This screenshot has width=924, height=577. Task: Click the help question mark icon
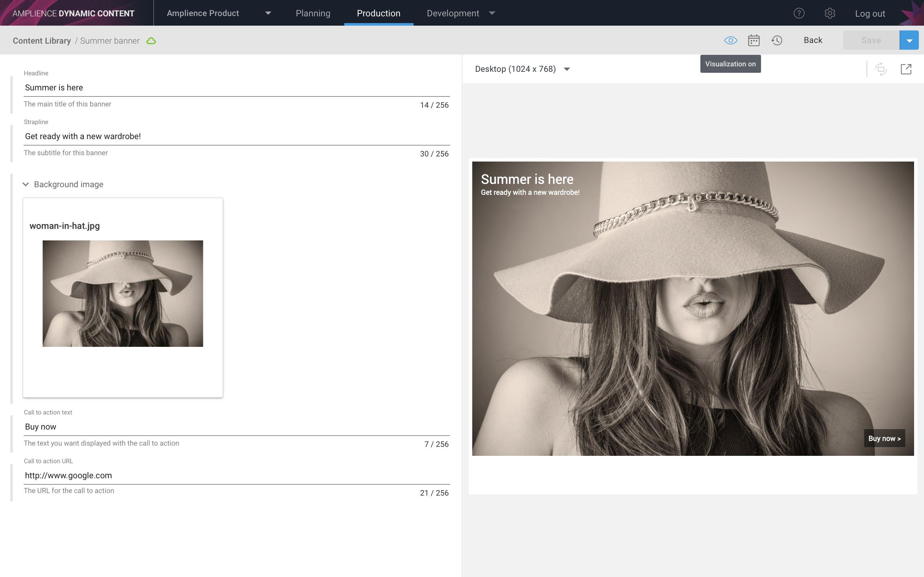coord(799,13)
